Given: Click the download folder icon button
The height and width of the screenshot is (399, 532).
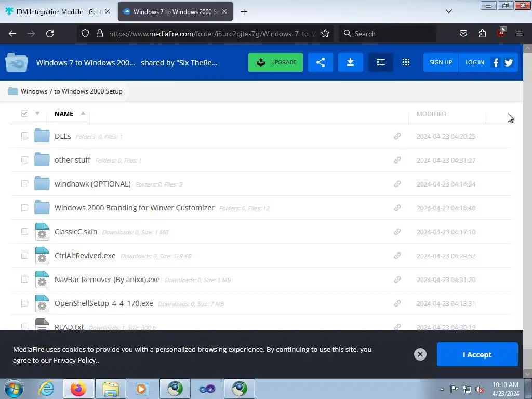Looking at the screenshot, I should (x=351, y=62).
